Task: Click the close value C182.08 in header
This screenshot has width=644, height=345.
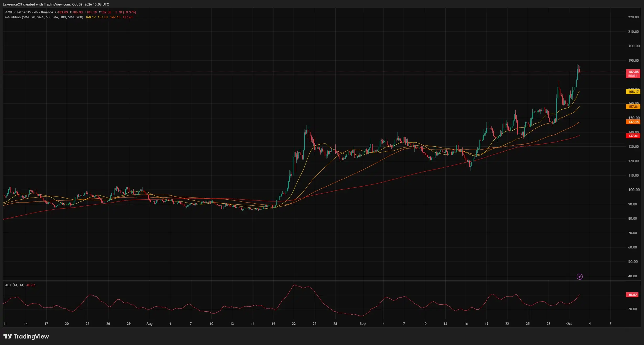Action: coord(105,12)
